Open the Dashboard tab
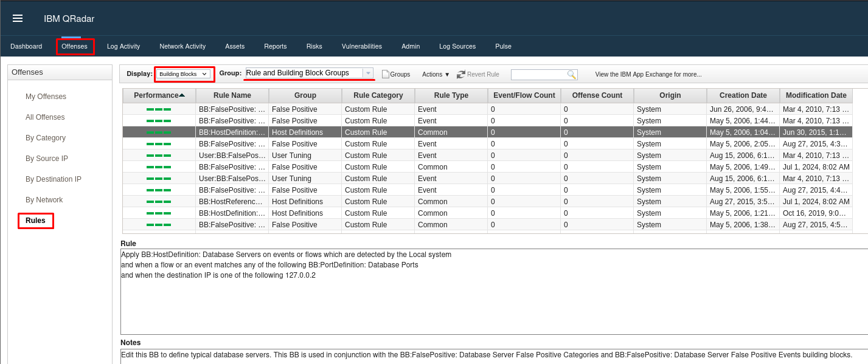The image size is (868, 364). [x=26, y=46]
